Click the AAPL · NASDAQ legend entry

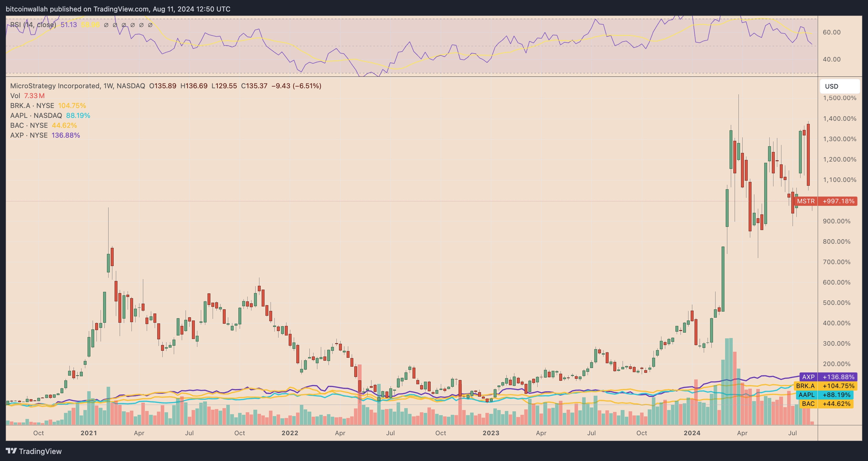click(x=50, y=115)
